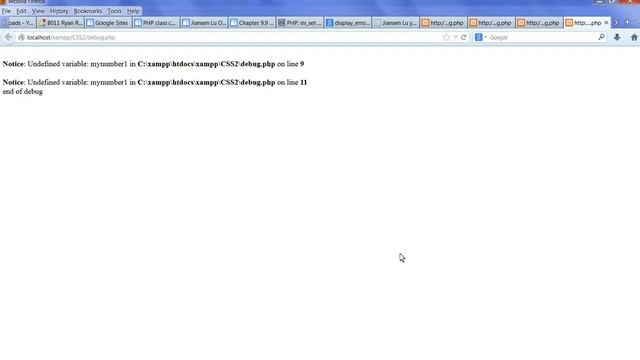Open the Help menu
The height and width of the screenshot is (360, 640).
133,11
